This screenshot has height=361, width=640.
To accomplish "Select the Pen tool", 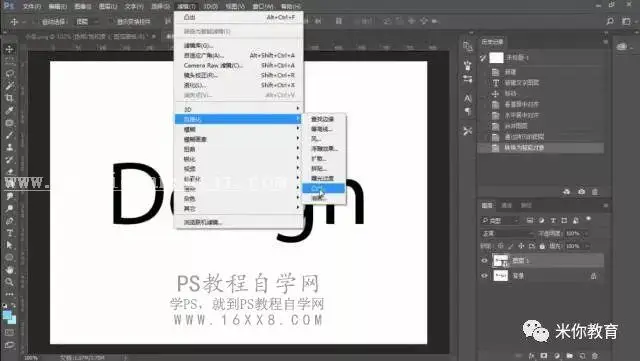I will 9,221.
